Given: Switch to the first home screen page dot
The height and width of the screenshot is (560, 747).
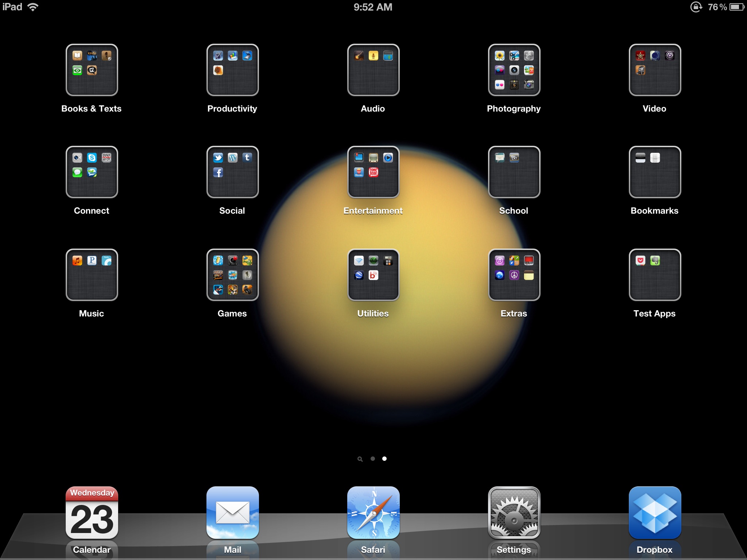Looking at the screenshot, I should point(372,459).
